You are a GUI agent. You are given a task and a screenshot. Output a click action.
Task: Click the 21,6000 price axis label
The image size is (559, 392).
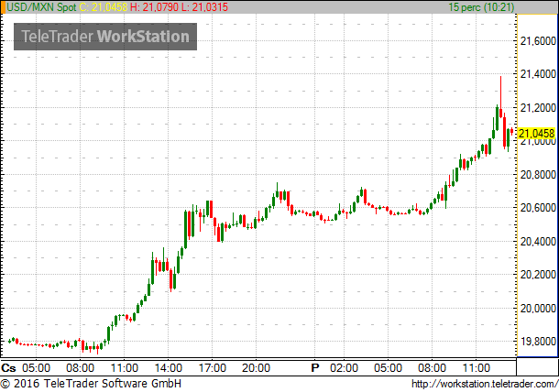[x=538, y=41]
